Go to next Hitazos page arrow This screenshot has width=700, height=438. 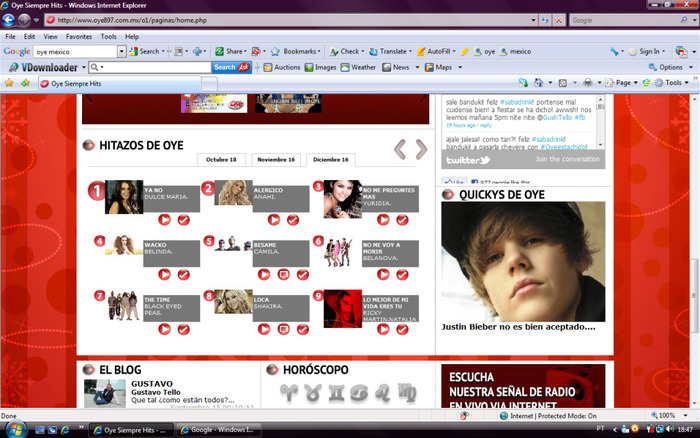421,149
